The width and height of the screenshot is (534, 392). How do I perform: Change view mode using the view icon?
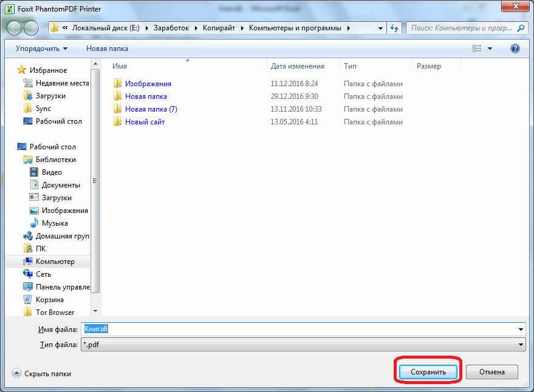coord(478,49)
